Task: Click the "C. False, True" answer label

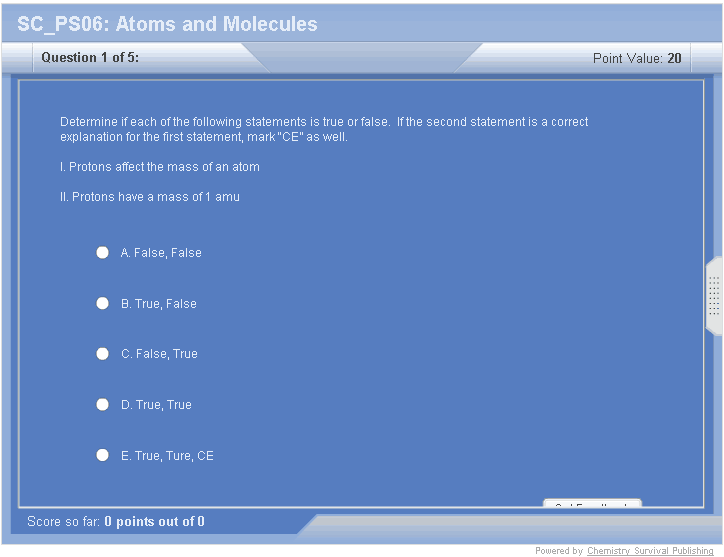Action: 159,354
